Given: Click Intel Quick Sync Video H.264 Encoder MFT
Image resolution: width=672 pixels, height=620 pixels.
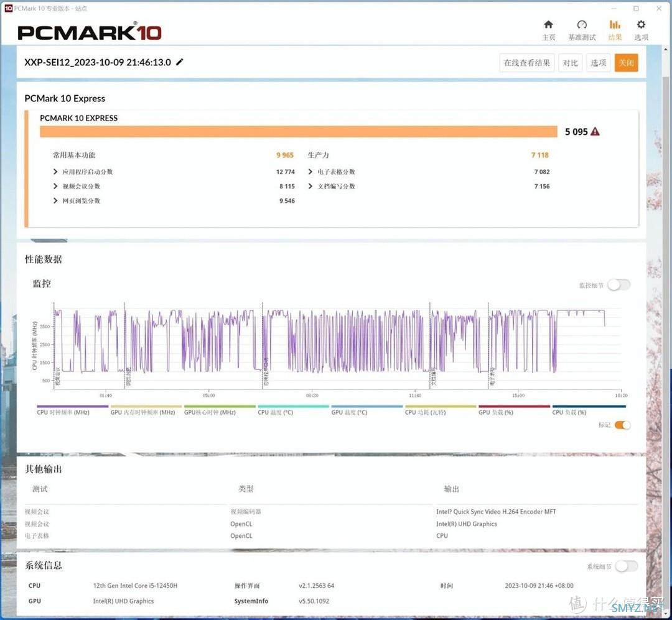Looking at the screenshot, I should [496, 512].
